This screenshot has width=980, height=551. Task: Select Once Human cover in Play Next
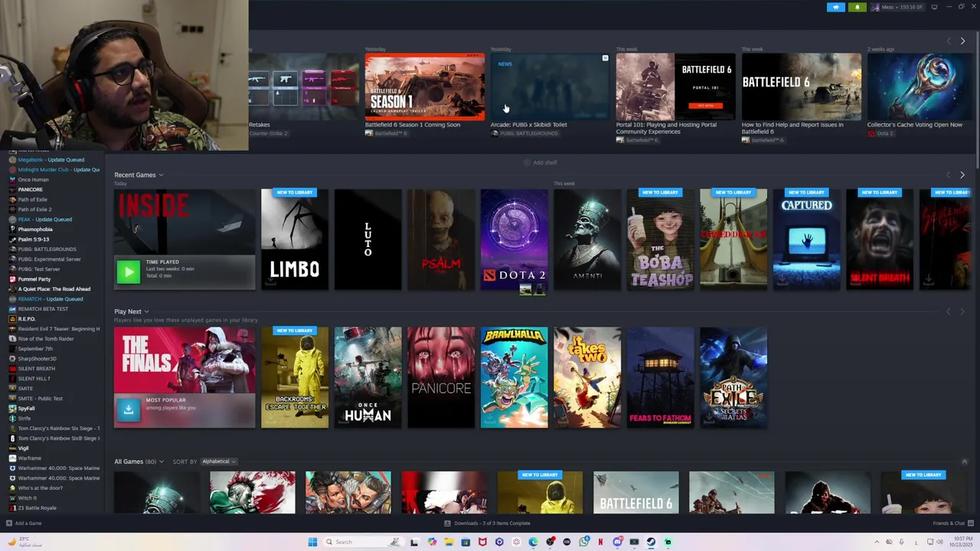368,377
